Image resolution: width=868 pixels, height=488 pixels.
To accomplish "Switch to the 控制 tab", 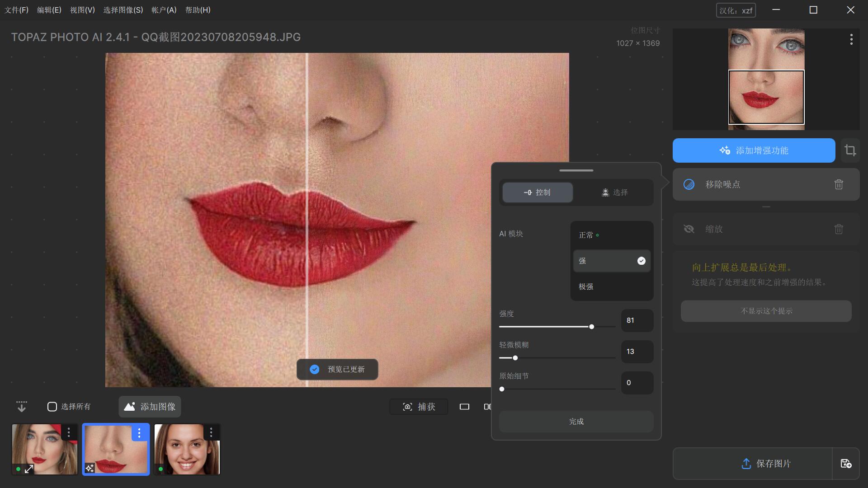I will (x=538, y=192).
